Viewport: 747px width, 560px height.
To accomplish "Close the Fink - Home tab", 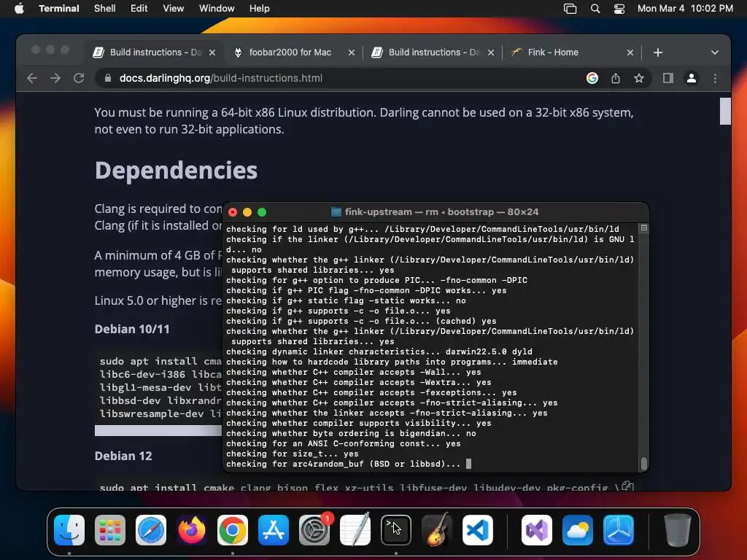I will 630,52.
